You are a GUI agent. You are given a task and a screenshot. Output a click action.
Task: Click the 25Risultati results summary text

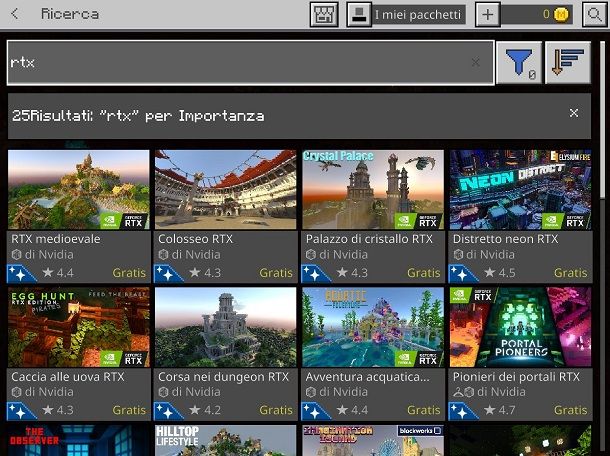[138, 116]
